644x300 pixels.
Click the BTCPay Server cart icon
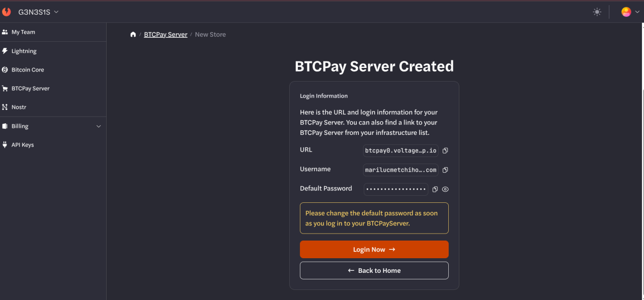tap(5, 89)
